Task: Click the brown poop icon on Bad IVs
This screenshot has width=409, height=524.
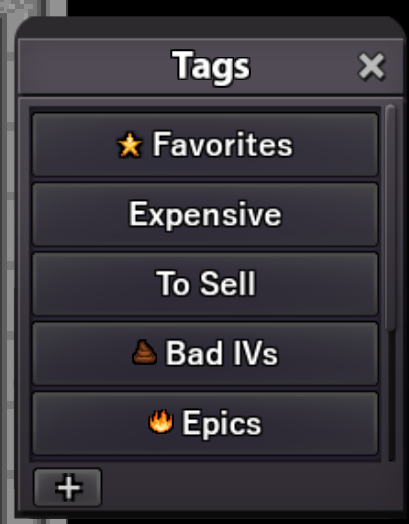Action: [144, 352]
